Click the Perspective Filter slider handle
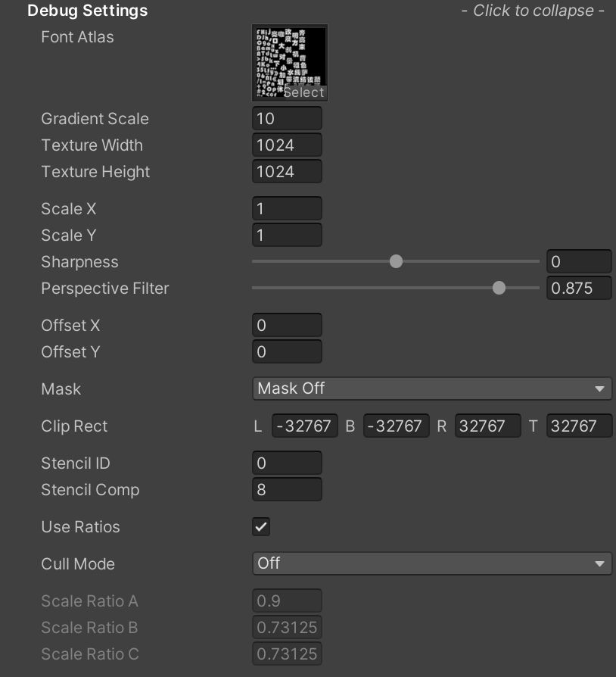Image resolution: width=616 pixels, height=677 pixels. point(499,288)
